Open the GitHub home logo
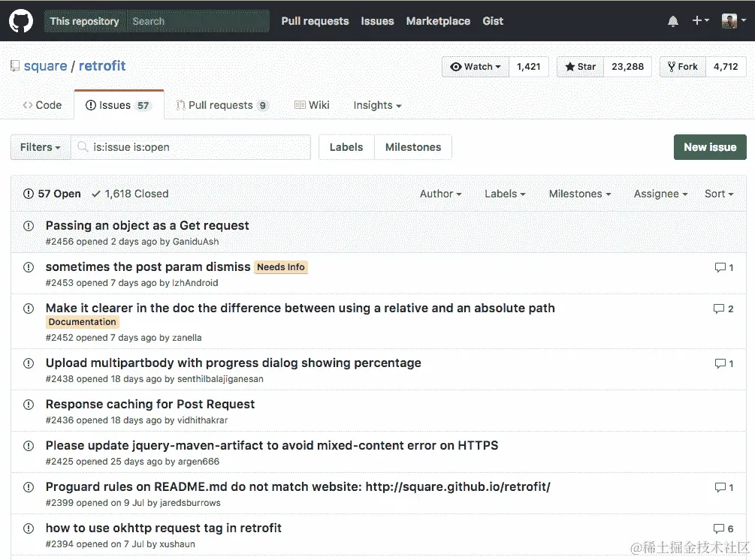This screenshot has width=755, height=560. [21, 21]
